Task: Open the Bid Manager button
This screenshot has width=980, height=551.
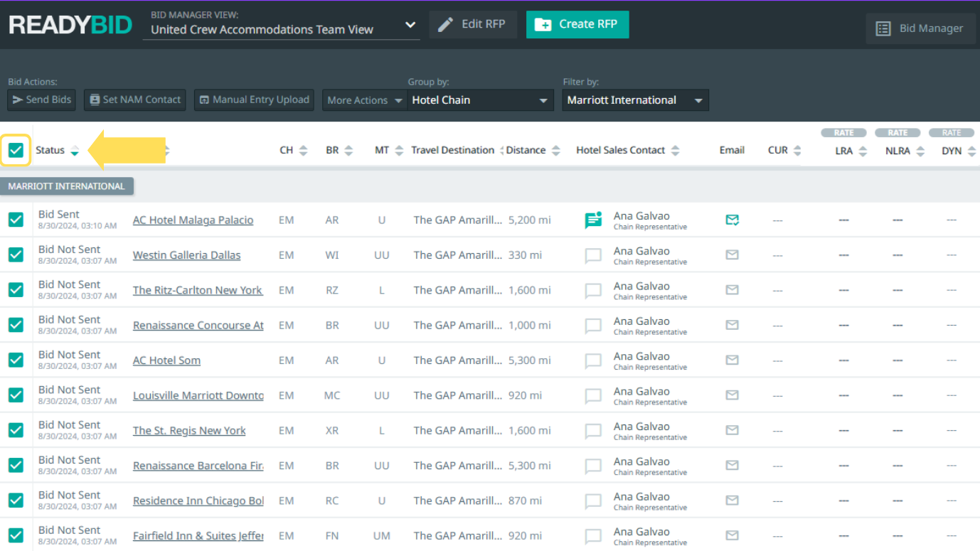Action: click(920, 28)
